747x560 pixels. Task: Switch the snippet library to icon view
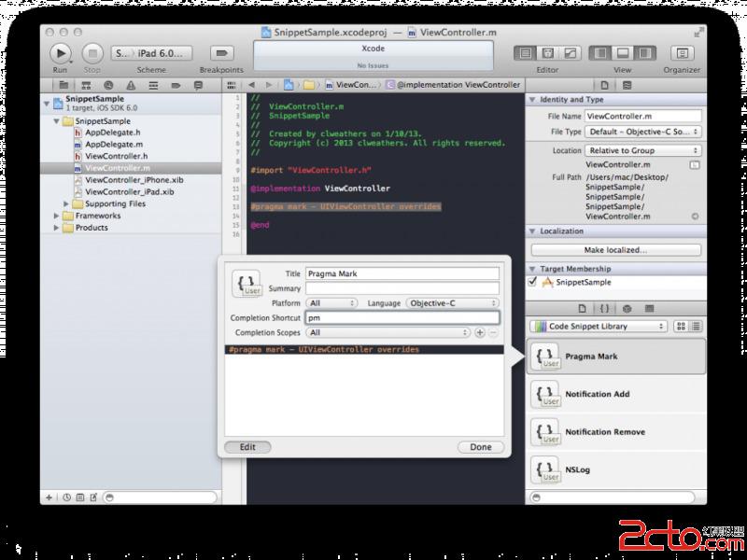(x=681, y=327)
